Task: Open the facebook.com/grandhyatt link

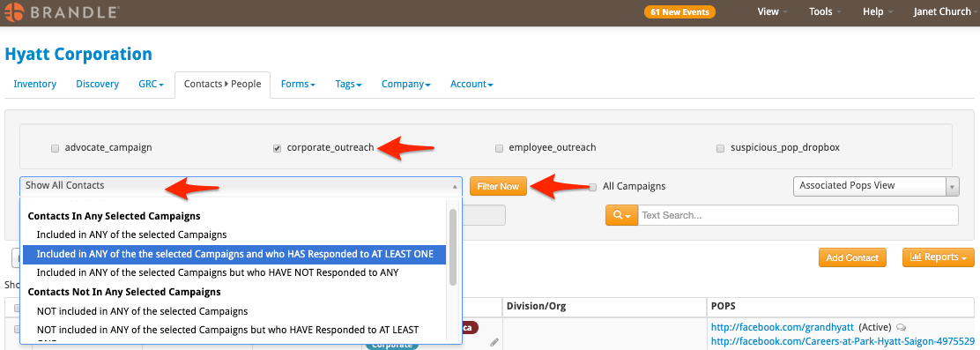Action: pyautogui.click(x=783, y=327)
